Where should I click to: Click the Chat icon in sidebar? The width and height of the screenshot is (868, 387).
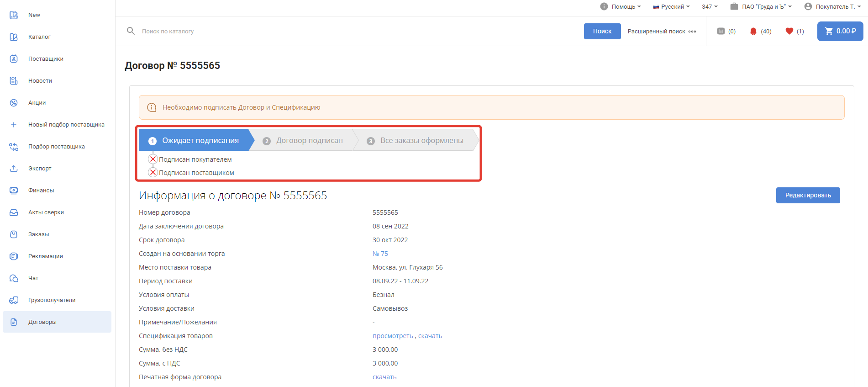coord(14,278)
